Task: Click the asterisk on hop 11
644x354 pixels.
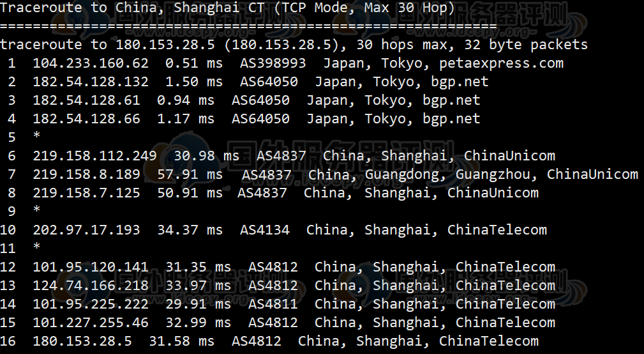Action: coord(36,246)
